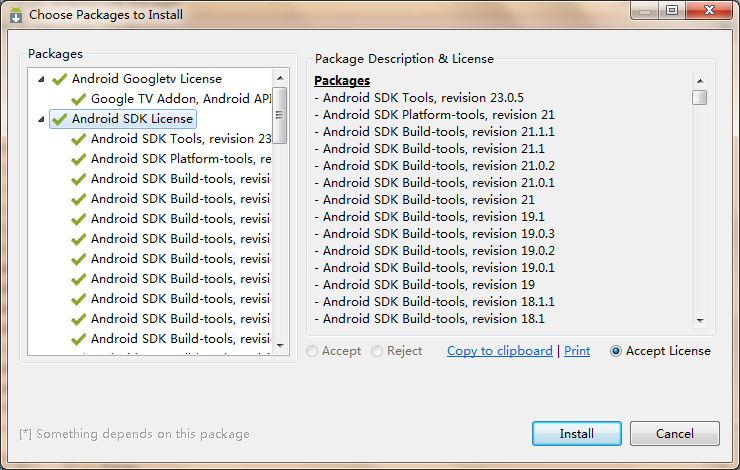Click the checkmark icon beside Android SDK Tools
Viewport: 740px width, 470px height.
[x=78, y=139]
